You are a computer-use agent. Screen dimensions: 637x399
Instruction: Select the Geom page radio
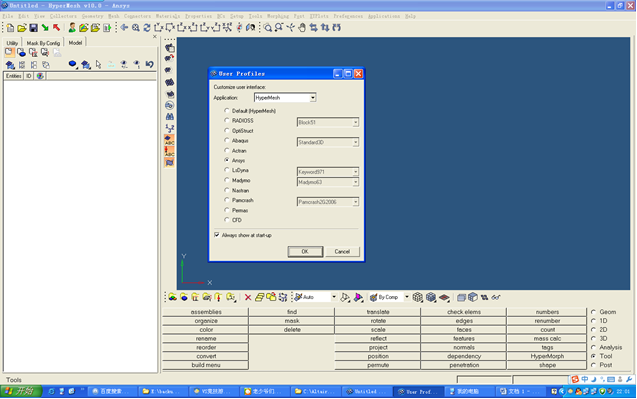pyautogui.click(x=594, y=312)
